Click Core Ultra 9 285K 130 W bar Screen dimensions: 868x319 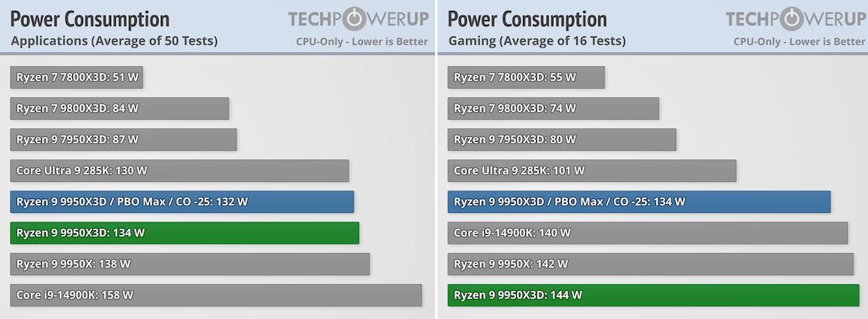(x=180, y=170)
